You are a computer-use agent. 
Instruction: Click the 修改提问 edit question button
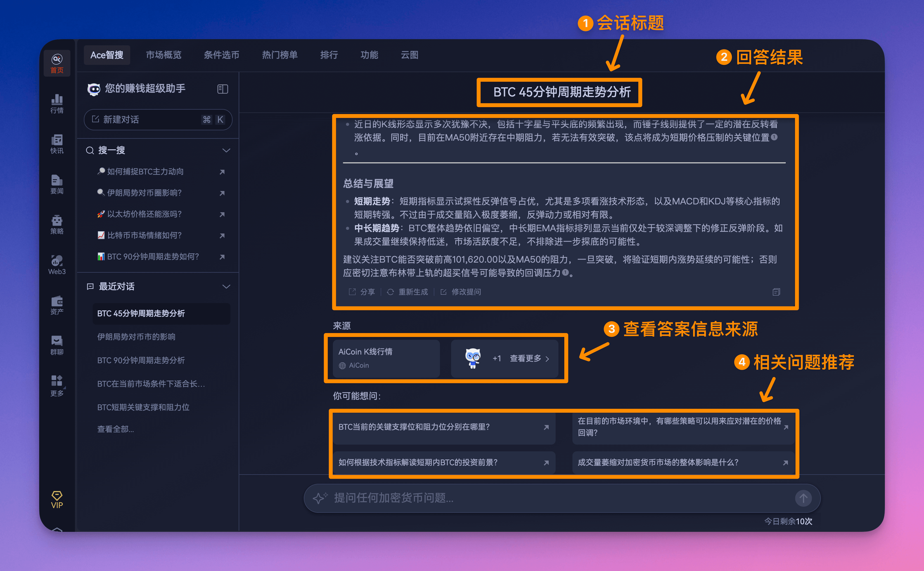coord(461,292)
